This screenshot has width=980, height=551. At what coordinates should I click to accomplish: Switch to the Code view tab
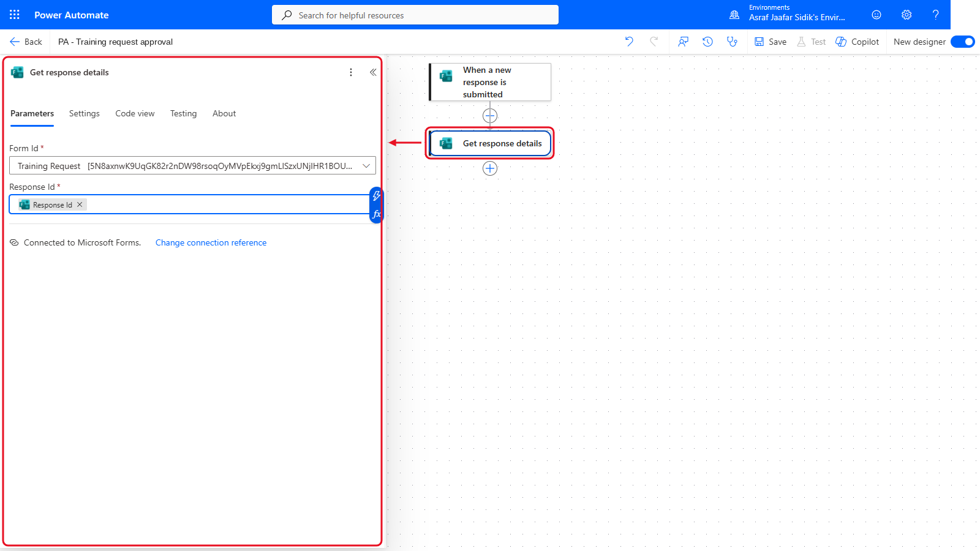tap(135, 113)
